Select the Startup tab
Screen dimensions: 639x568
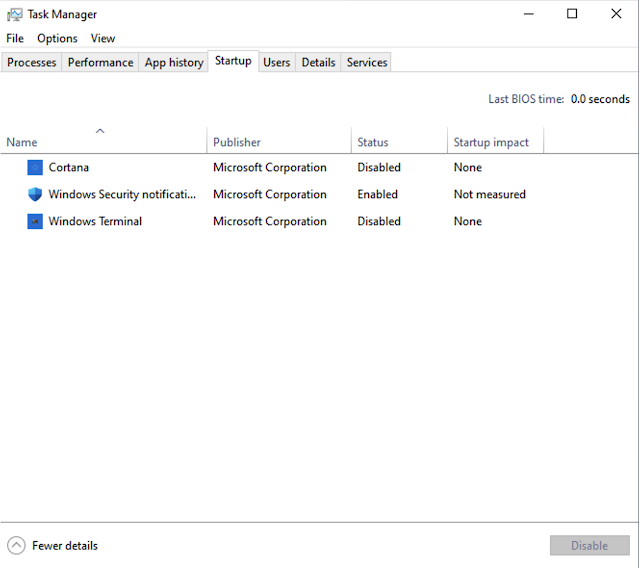click(233, 61)
